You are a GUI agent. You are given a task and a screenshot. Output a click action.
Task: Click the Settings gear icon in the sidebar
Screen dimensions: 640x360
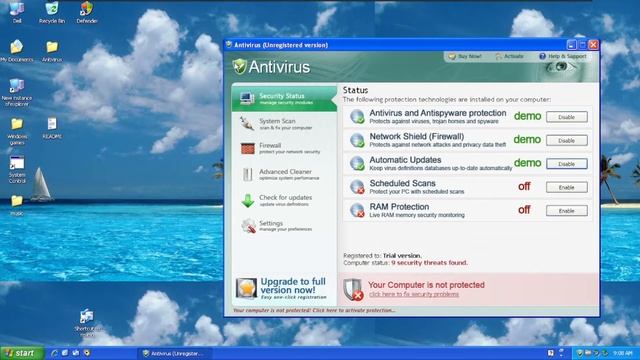tap(248, 226)
